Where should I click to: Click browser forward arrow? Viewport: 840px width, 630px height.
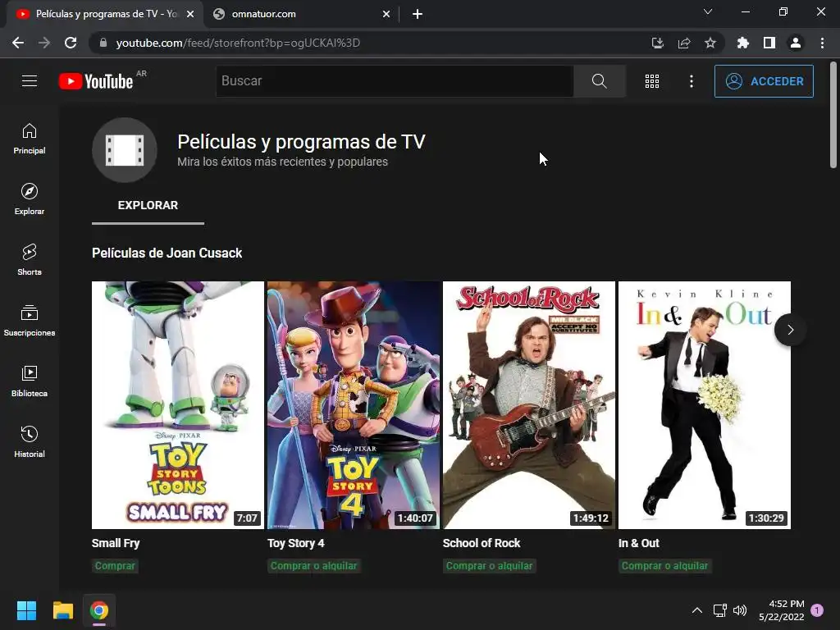pyautogui.click(x=44, y=43)
